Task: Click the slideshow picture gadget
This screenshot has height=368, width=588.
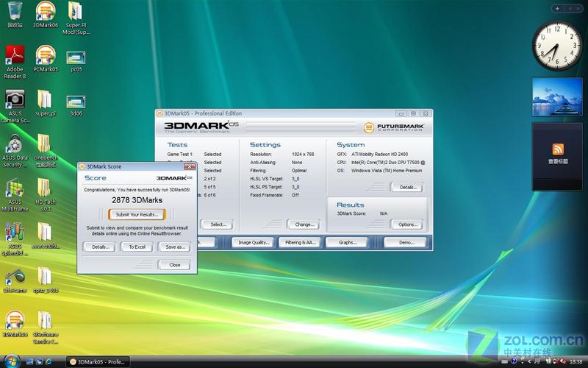Action: point(557,97)
